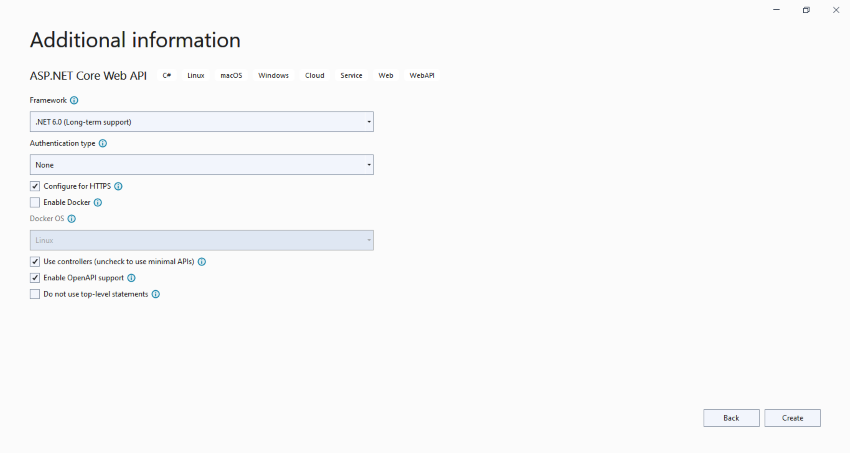Click info icon for top-level statements option
Screen dimensions: 850x453
click(156, 294)
